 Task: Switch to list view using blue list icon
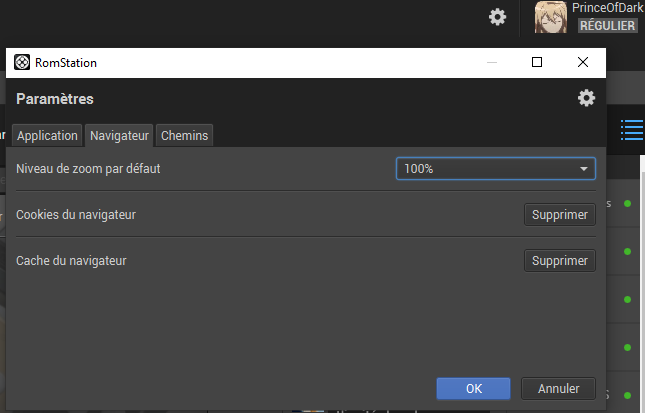click(631, 129)
